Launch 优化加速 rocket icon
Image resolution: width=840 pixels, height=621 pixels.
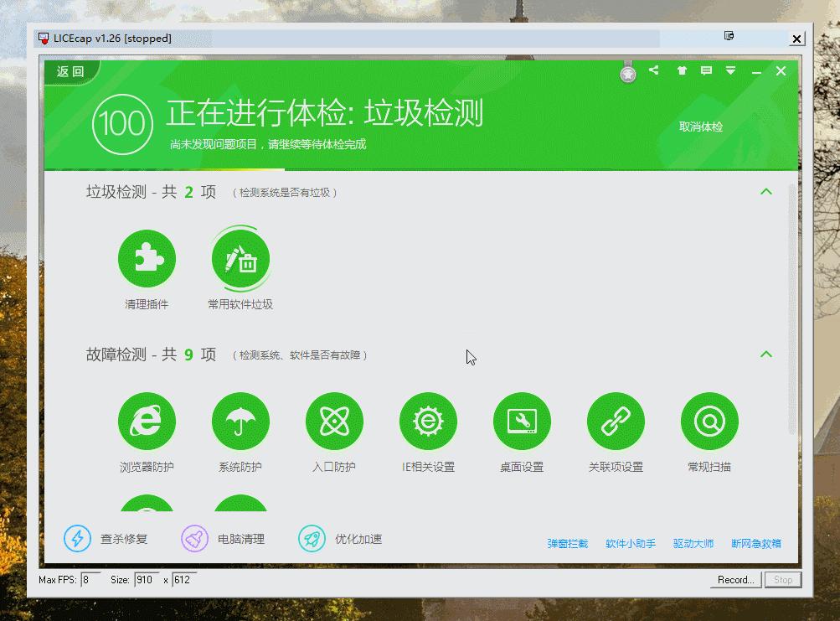pyautogui.click(x=312, y=538)
